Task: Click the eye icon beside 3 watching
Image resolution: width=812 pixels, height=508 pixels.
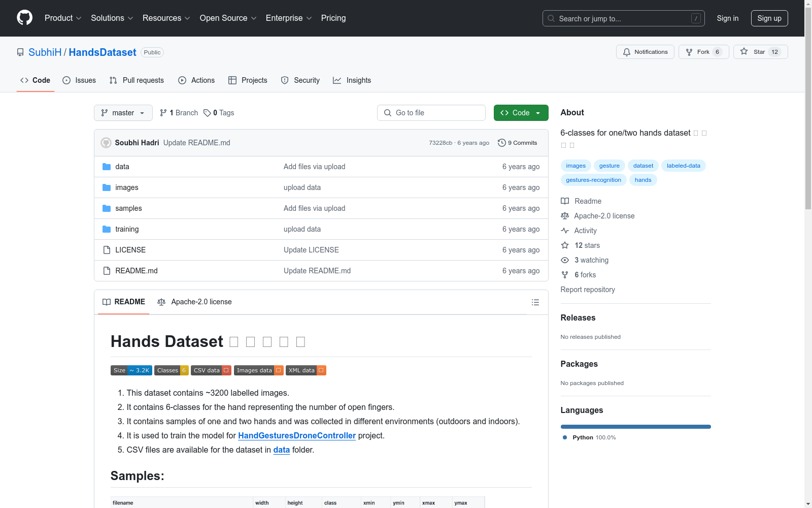Action: (x=565, y=260)
